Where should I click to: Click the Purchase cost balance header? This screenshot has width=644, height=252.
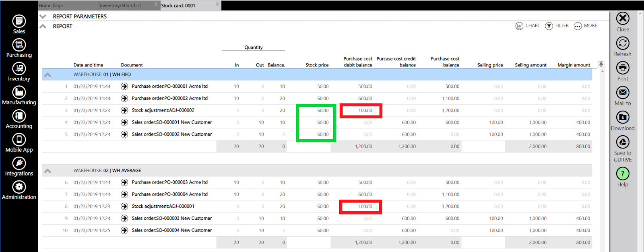point(445,62)
